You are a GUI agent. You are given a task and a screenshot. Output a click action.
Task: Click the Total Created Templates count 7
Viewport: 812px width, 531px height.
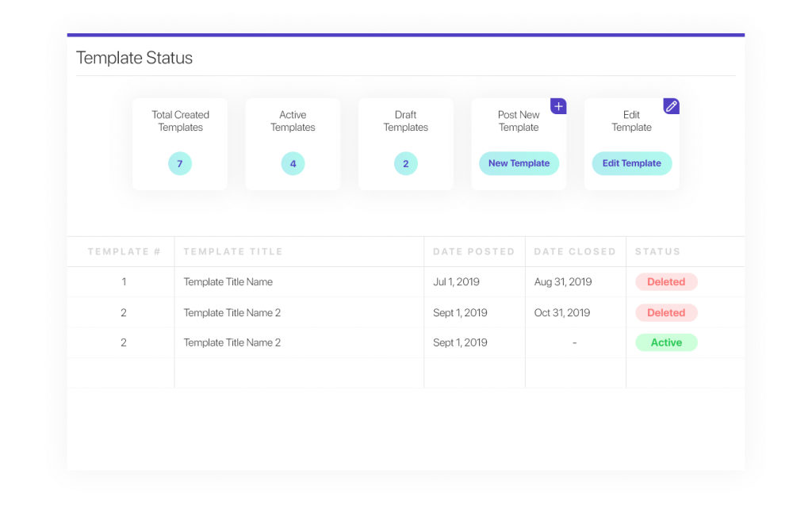coord(180,164)
